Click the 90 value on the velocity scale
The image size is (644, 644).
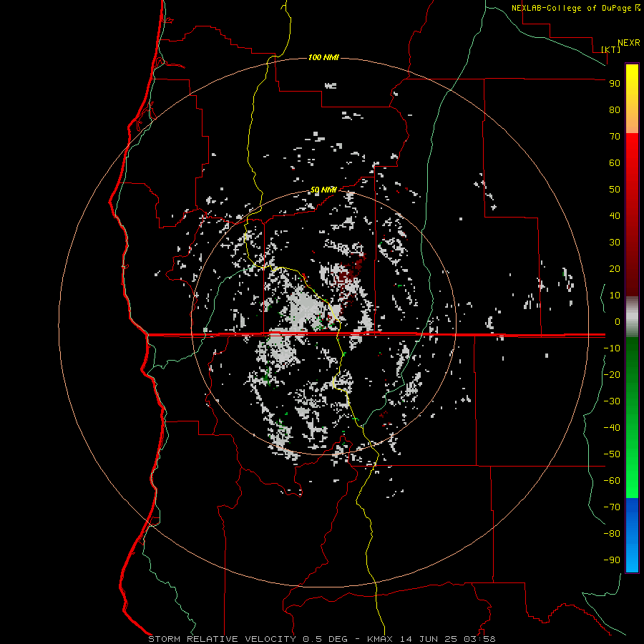(x=615, y=84)
